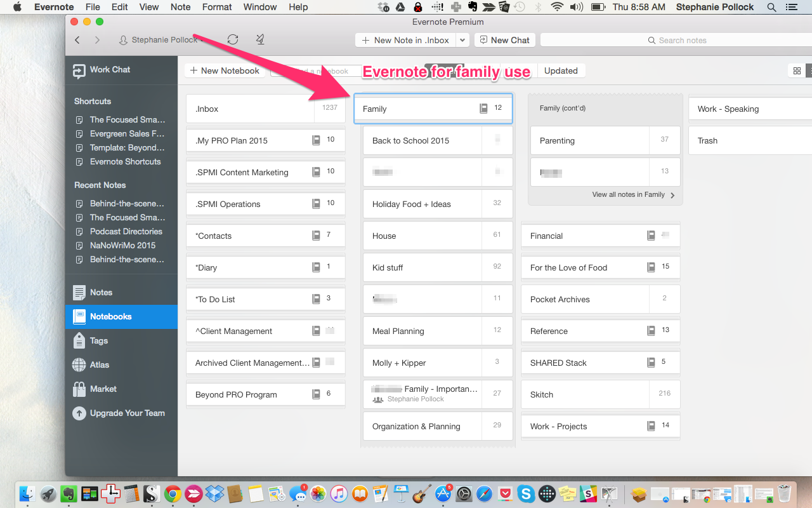
Task: Click View all notes in Family
Action: tap(634, 194)
